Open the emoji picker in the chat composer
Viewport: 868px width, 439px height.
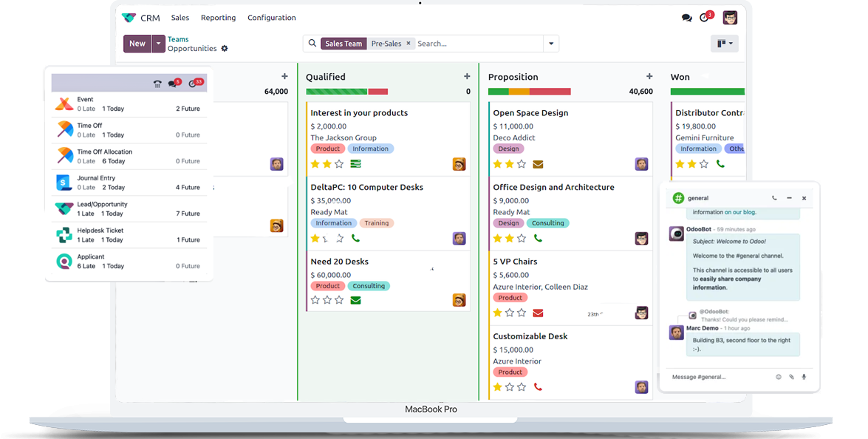click(x=779, y=377)
